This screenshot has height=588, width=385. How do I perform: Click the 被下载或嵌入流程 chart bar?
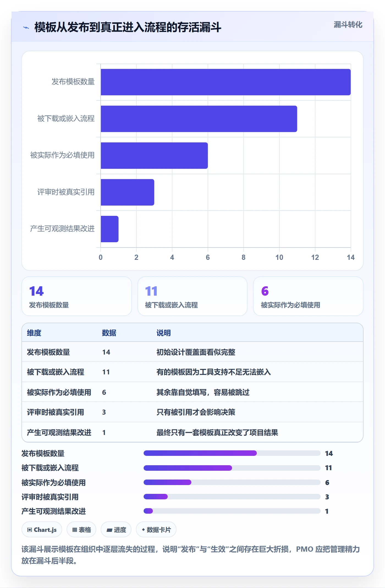[x=199, y=119]
